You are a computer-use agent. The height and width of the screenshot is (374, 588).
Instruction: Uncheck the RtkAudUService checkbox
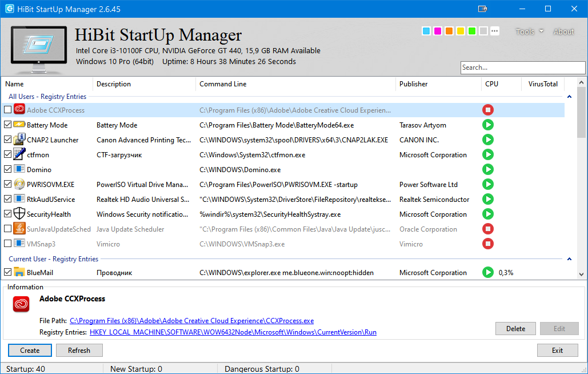(x=7, y=199)
